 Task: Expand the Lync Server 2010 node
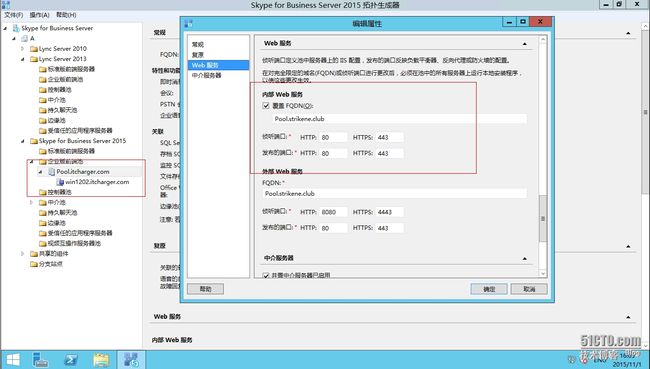(x=23, y=49)
